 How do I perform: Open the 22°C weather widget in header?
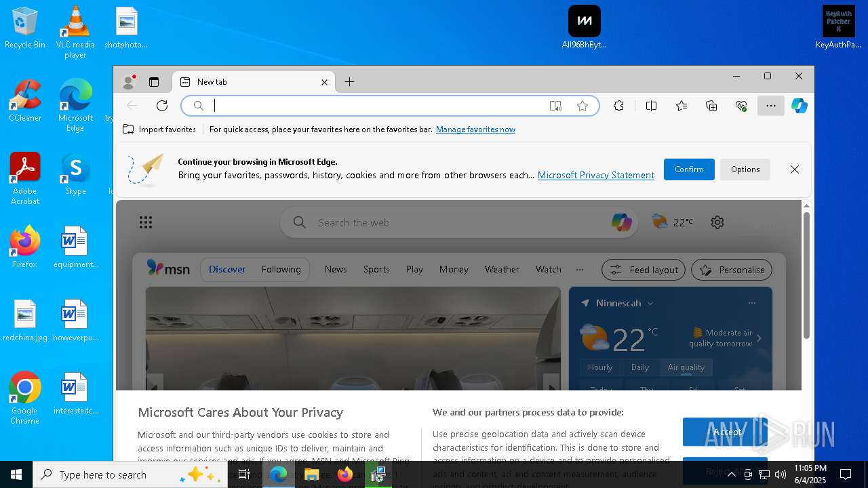672,222
